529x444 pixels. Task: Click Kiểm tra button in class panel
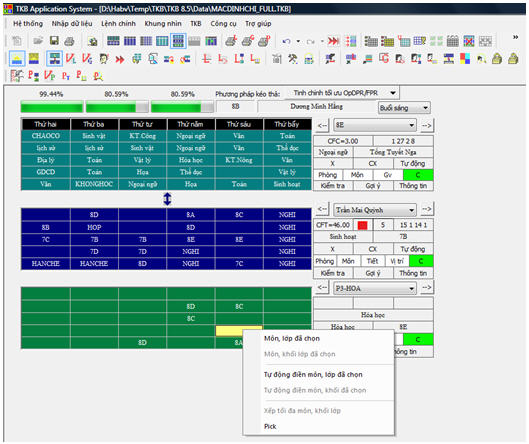tap(333, 186)
